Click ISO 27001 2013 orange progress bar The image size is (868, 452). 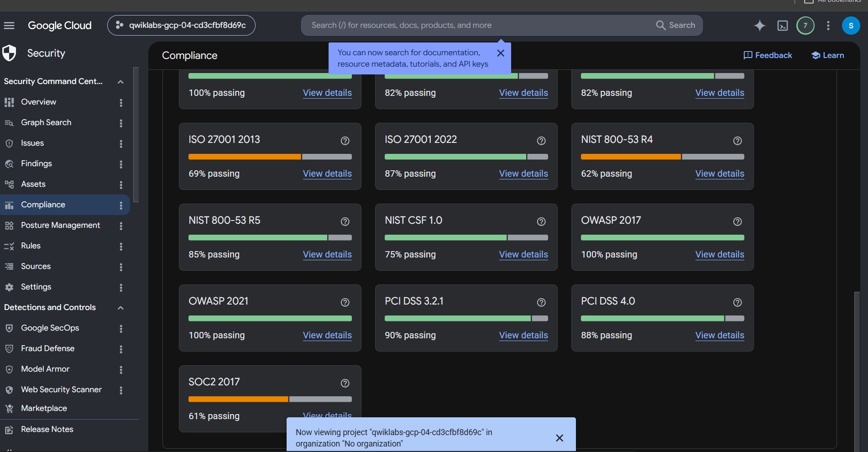[245, 157]
